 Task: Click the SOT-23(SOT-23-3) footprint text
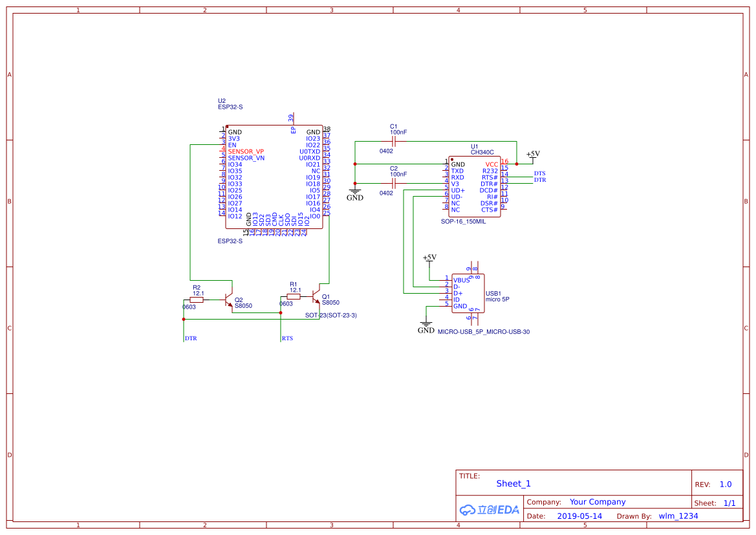tap(330, 315)
